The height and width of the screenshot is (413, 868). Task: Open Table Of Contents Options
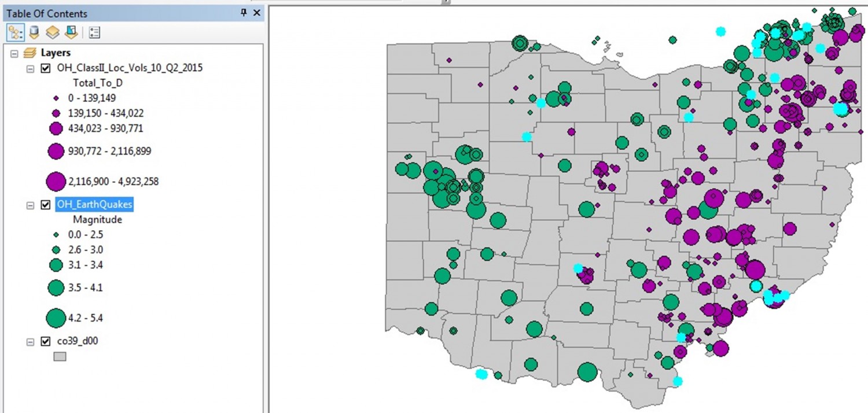point(94,32)
